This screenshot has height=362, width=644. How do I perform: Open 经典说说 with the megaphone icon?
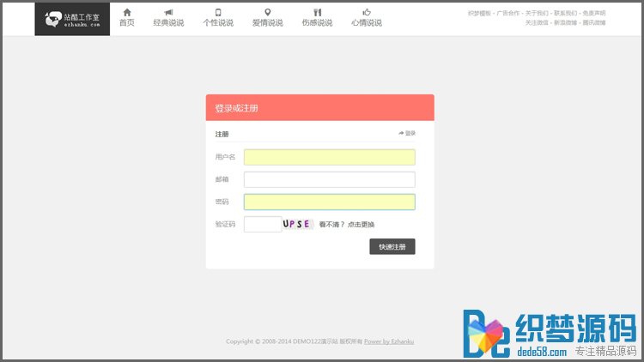pos(168,18)
